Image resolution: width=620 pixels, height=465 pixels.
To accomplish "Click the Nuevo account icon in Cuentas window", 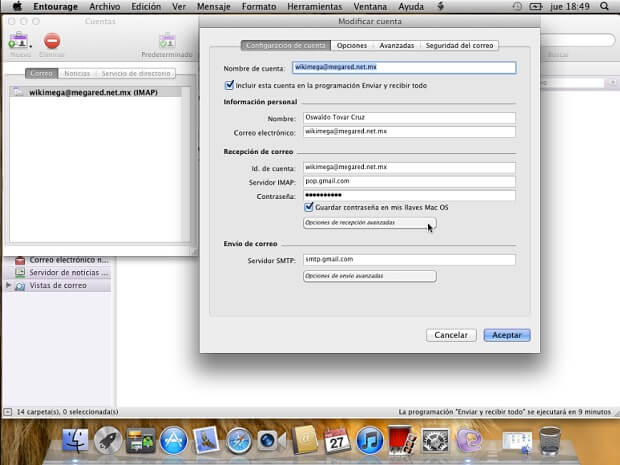I will pos(18,40).
